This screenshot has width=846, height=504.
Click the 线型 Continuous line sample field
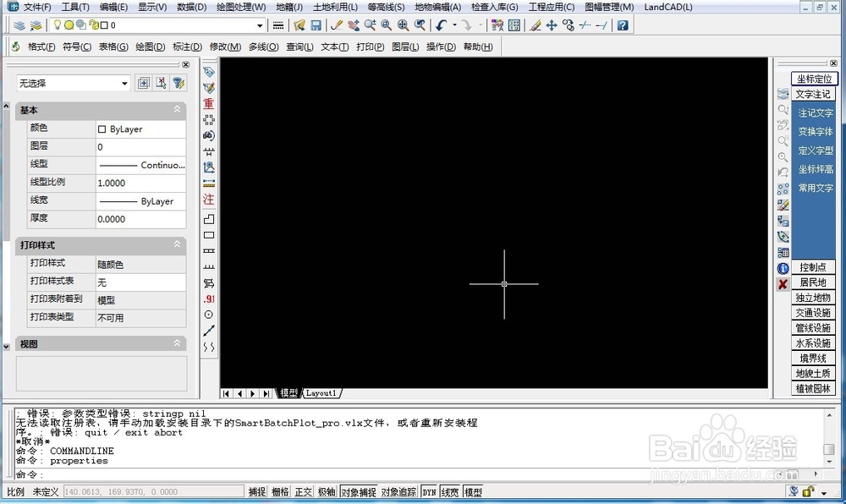(140, 165)
